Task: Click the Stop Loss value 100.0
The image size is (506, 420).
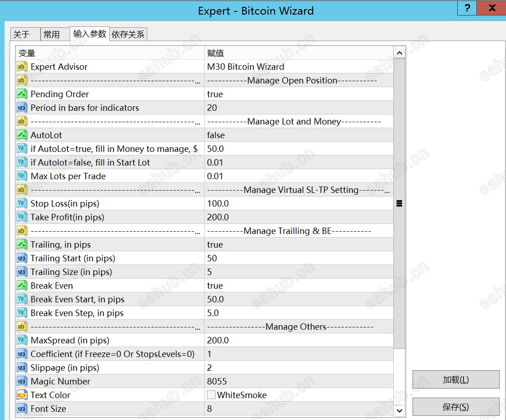Action: pyautogui.click(x=218, y=203)
